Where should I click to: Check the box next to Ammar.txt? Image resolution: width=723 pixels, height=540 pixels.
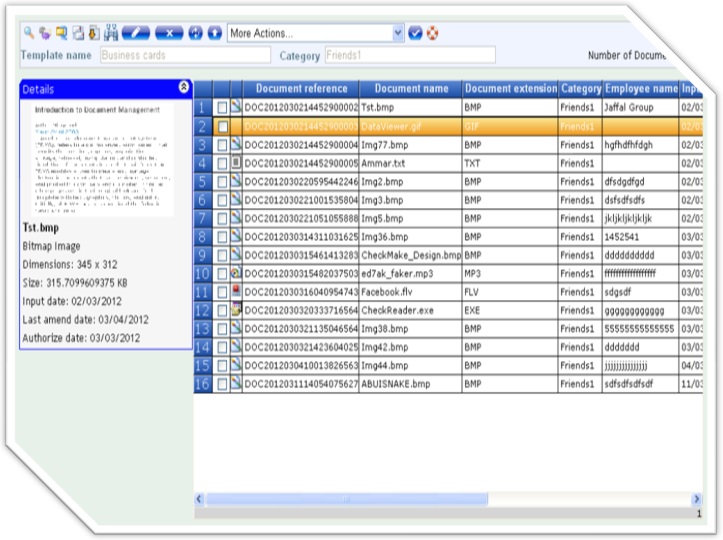222,163
